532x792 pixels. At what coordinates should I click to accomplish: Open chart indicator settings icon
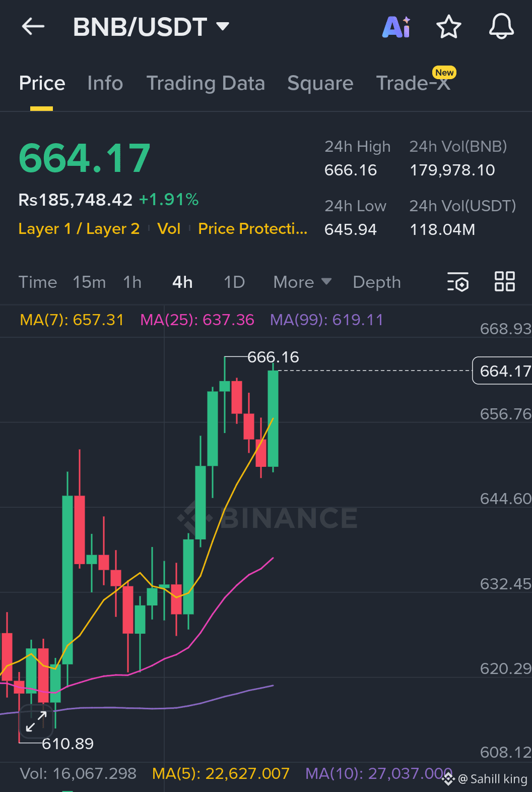pos(458,282)
